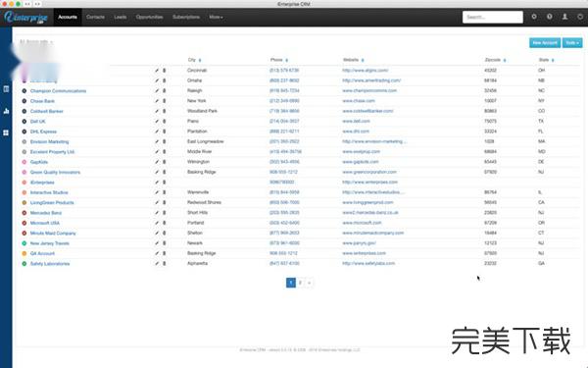Open chart reports icon in sidebar
This screenshot has width=588, height=368.
pos(6,111)
